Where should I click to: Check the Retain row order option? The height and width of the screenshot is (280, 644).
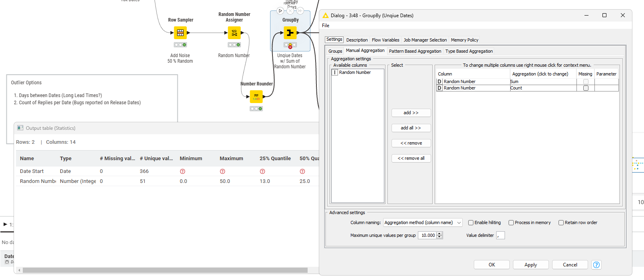[561, 223]
